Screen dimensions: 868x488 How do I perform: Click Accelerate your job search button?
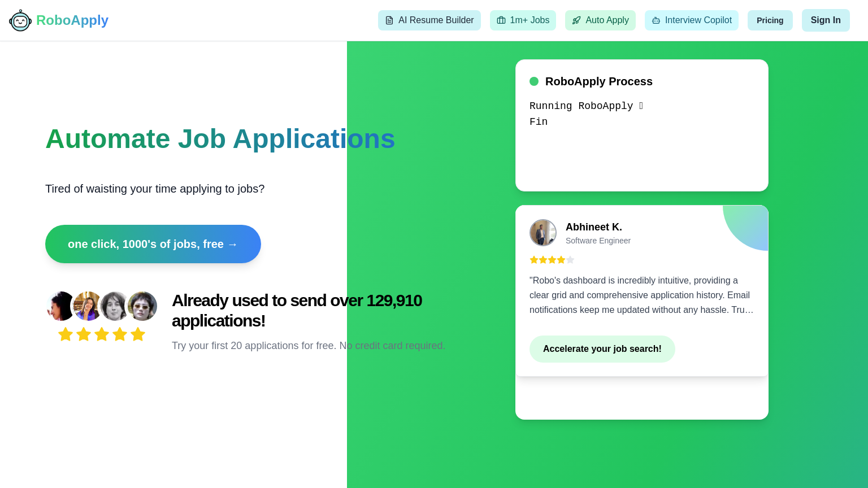coord(602,349)
